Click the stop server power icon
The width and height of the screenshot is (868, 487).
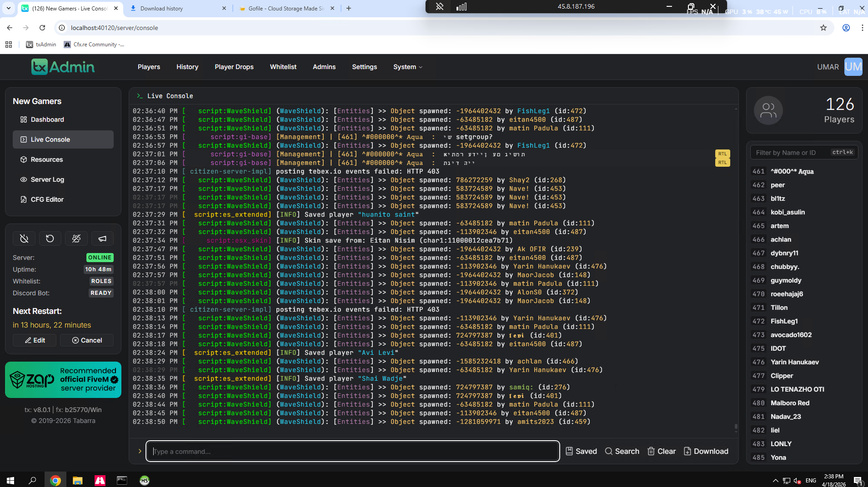click(x=24, y=239)
